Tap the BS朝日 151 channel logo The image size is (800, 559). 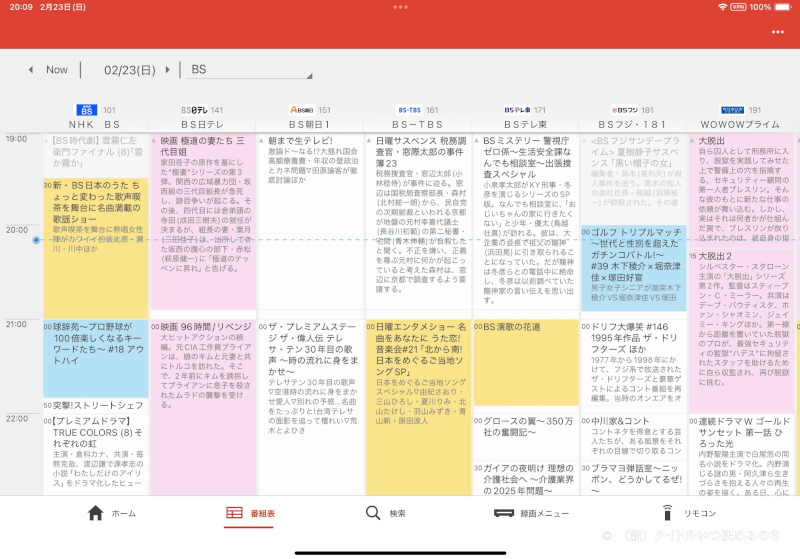302,110
